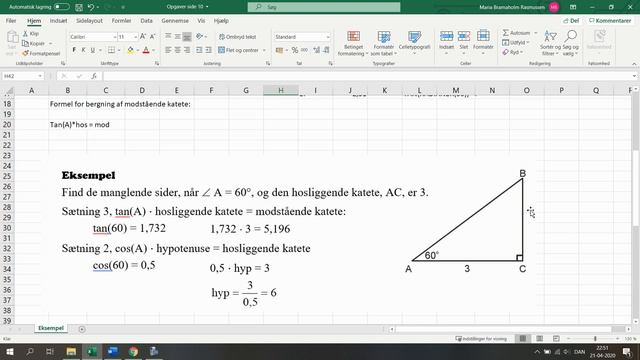
Task: Select the Eksempel sheet tab
Action: point(51,328)
